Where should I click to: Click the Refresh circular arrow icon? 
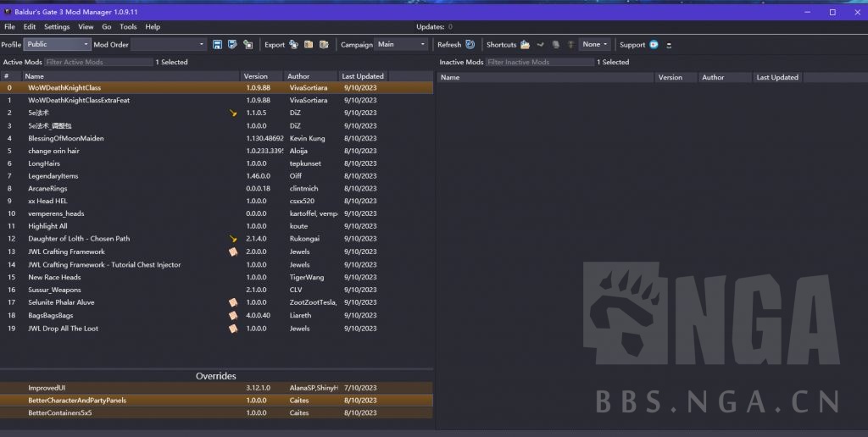470,44
